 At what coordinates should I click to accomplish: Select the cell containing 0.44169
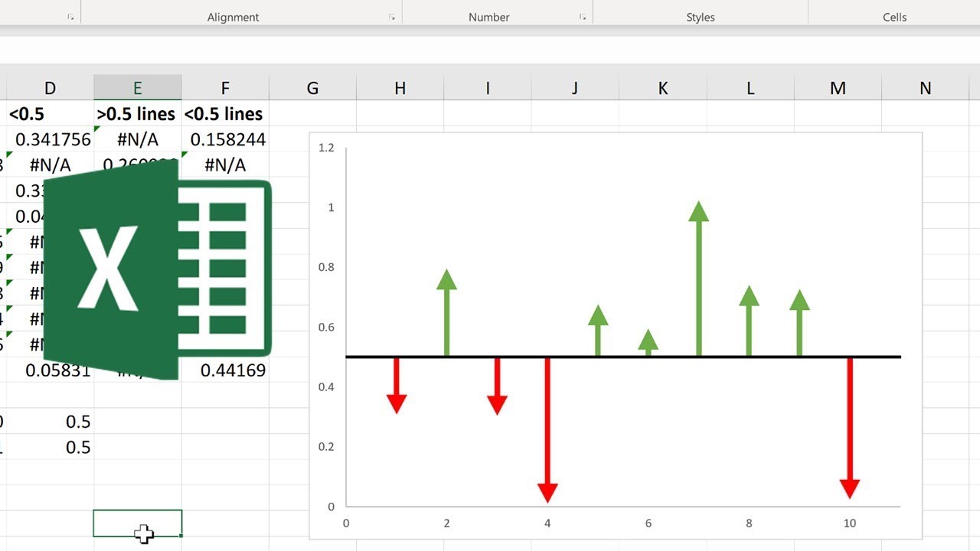coord(225,370)
